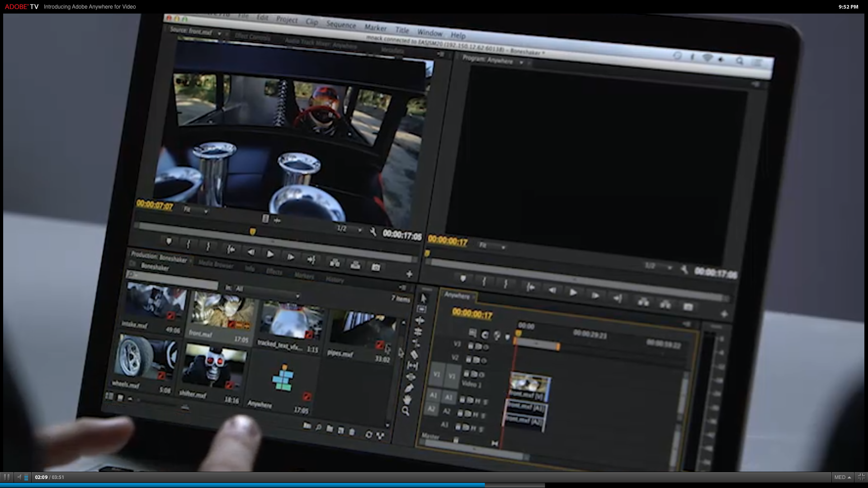This screenshot has width=868, height=488.
Task: Switch to Media Browser tab
Action: point(216,265)
